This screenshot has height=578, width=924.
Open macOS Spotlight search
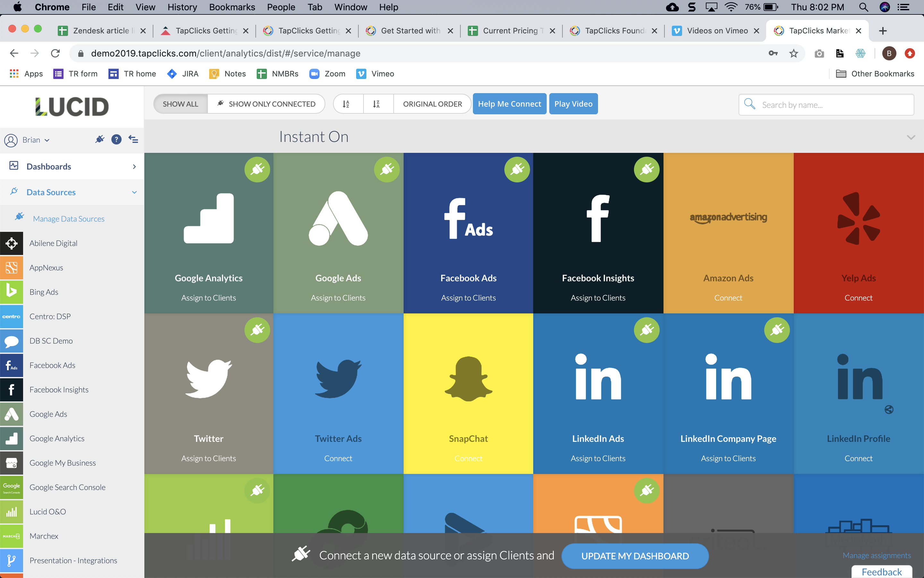point(863,7)
